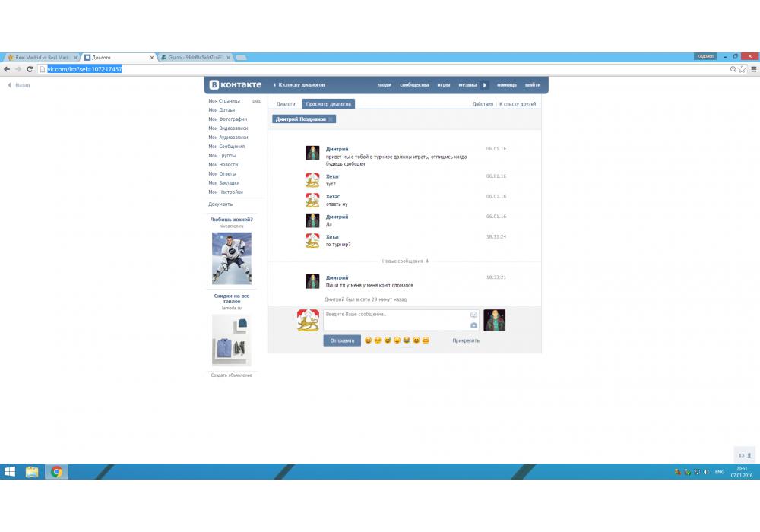Open the Прикрепить attachment dropdown

tap(466, 340)
